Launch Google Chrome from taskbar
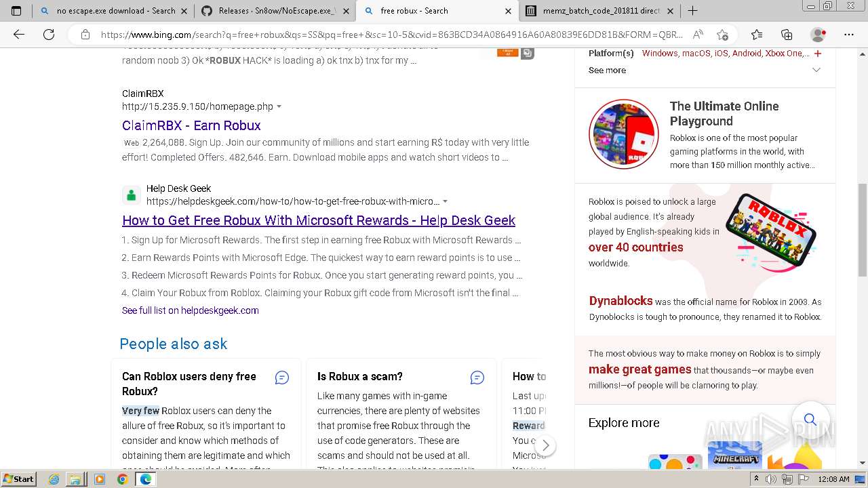Screen dimensions: 868x488 pyautogui.click(x=122, y=479)
